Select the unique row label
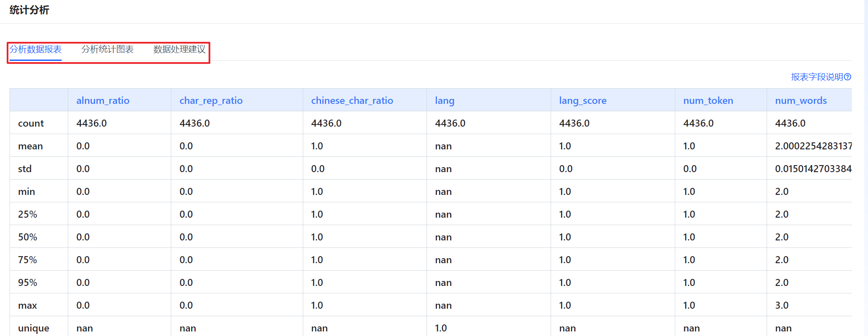The height and width of the screenshot is (336, 868). pyautogui.click(x=34, y=328)
